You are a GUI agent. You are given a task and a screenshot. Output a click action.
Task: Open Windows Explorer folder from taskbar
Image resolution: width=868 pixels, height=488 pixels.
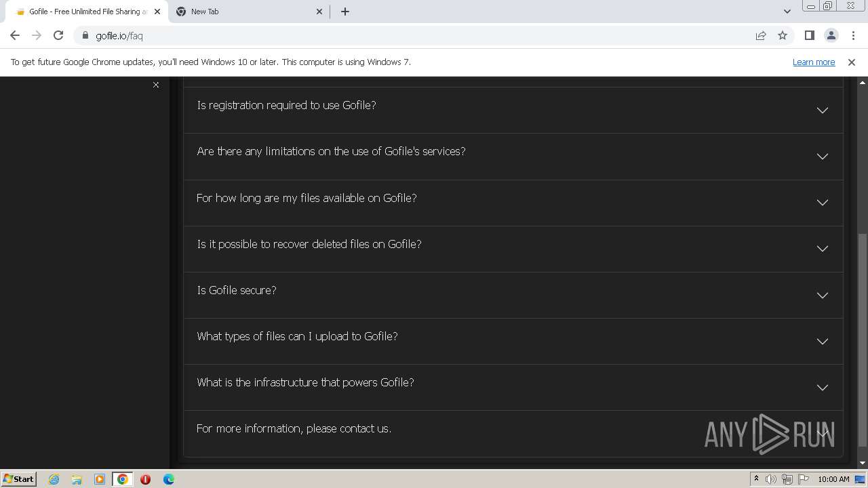point(77,479)
